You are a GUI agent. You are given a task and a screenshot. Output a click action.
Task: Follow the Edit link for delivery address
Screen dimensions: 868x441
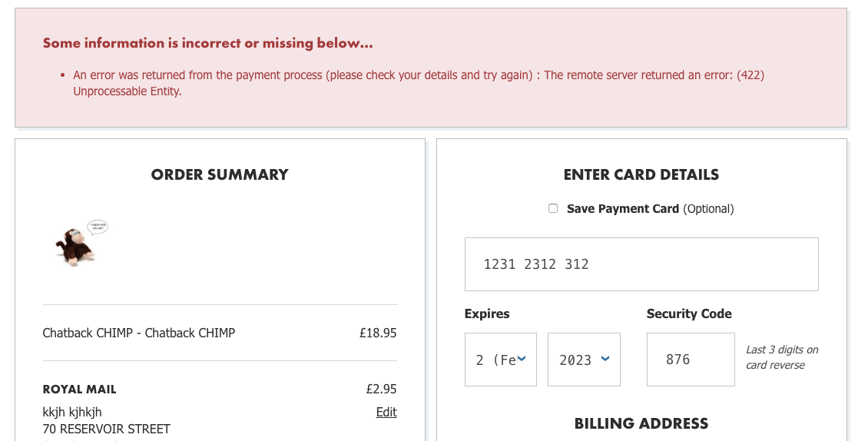(386, 413)
